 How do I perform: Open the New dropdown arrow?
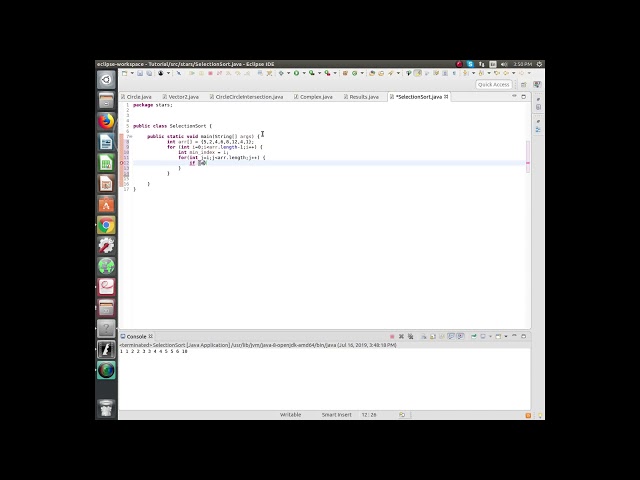(132, 73)
